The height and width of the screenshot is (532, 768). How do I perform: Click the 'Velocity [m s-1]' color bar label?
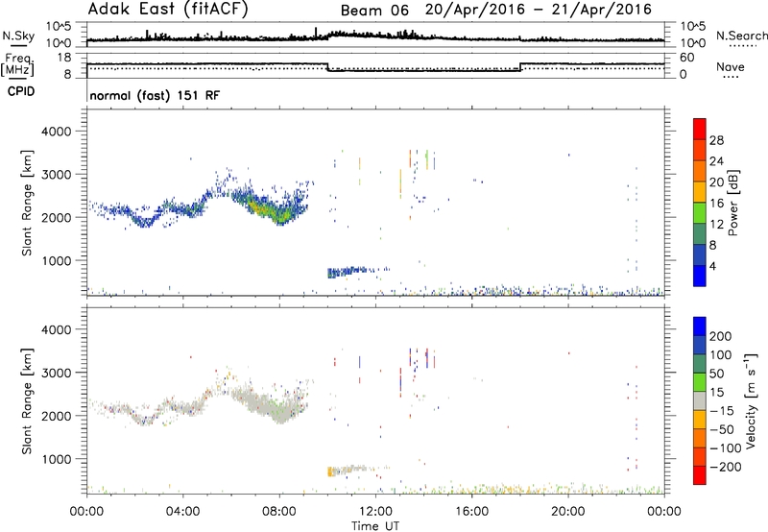750,400
